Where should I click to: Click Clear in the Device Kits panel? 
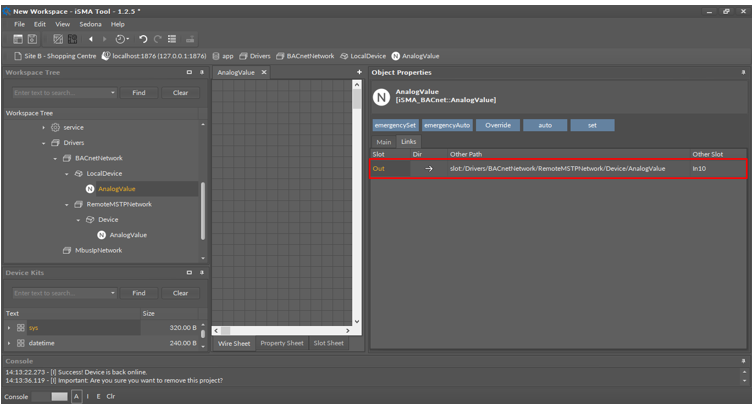pos(180,293)
